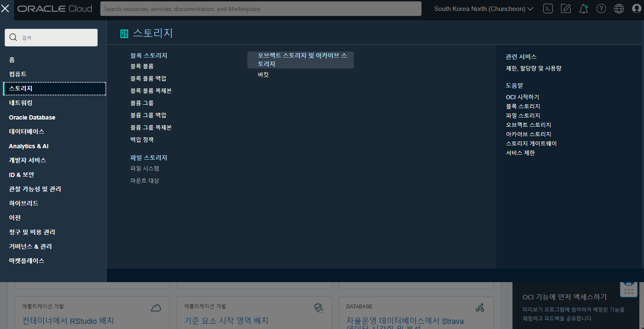Select 네트워킹 in the navigation menu
Image resolution: width=644 pixels, height=329 pixels.
(x=21, y=103)
